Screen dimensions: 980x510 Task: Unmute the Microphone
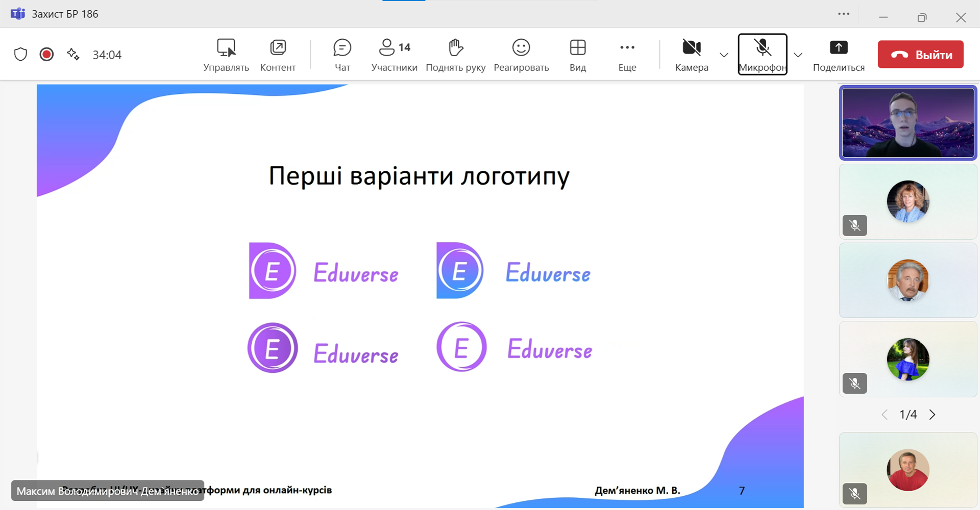762,54
